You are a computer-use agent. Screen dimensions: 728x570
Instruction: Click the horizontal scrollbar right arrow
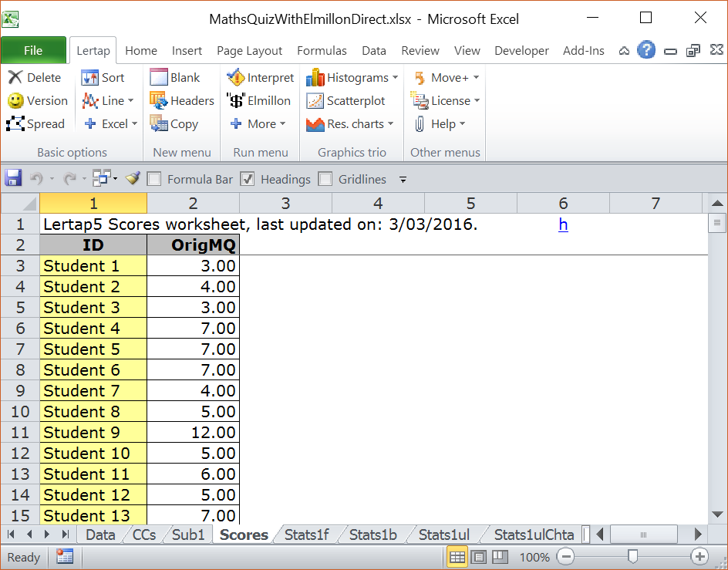[698, 535]
